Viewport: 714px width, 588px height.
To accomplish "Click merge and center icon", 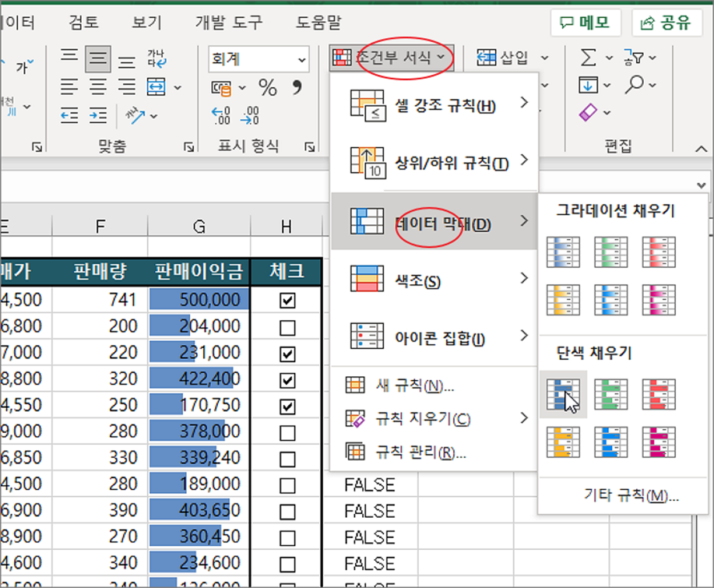I will click(157, 87).
